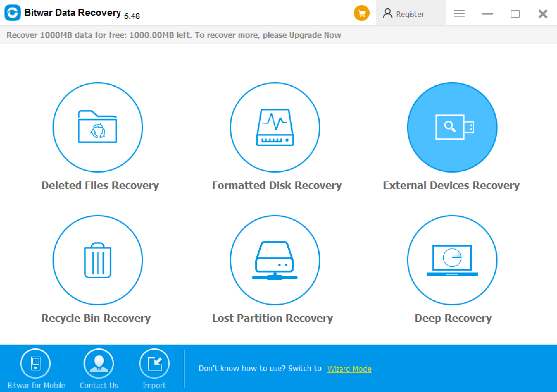Viewport: 557px width, 392px height.
Task: Click the 'Lost Partition Recovery' label
Action: 272,318
